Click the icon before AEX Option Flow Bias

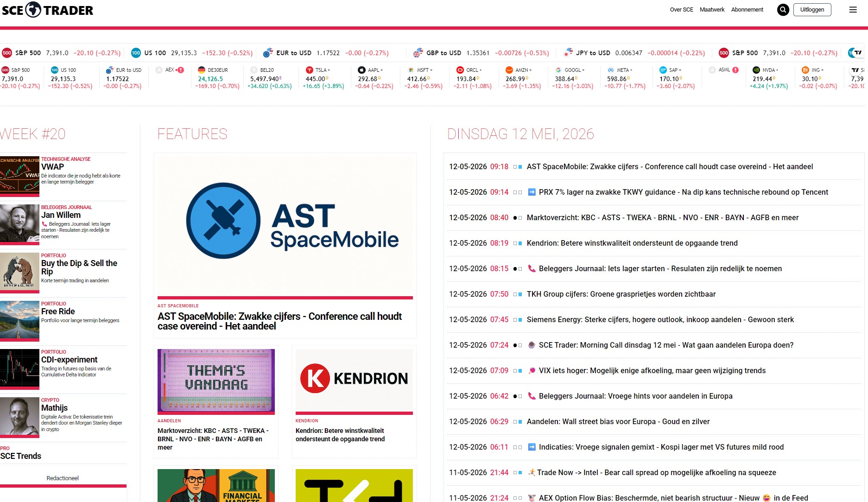click(532, 498)
